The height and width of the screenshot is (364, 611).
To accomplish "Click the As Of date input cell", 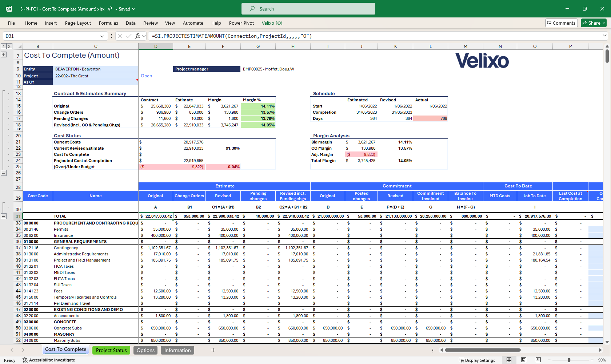I will pos(95,82).
